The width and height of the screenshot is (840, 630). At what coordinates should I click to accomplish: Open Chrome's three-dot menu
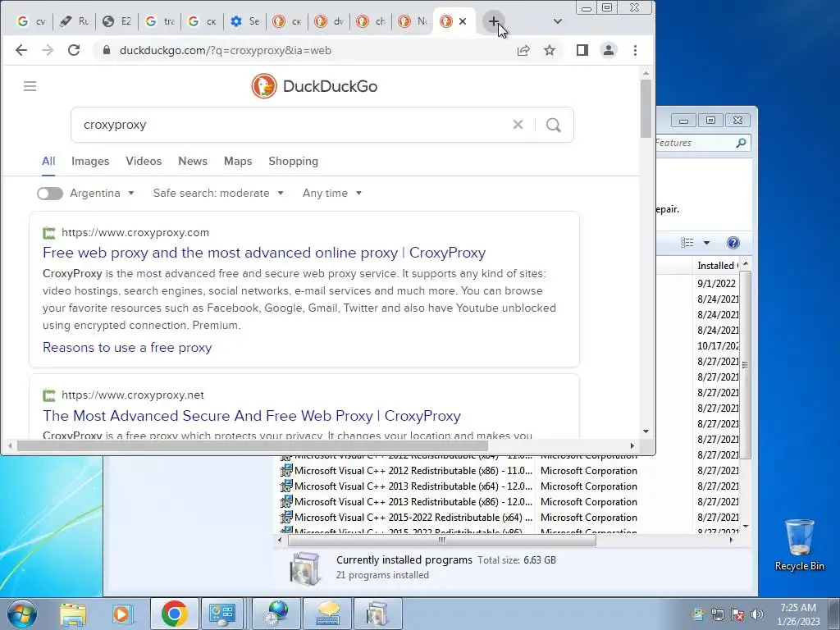pos(636,50)
